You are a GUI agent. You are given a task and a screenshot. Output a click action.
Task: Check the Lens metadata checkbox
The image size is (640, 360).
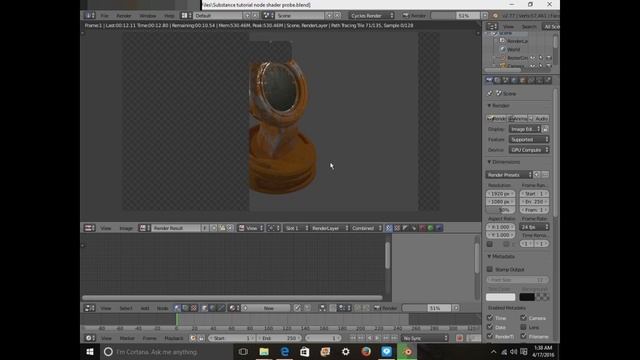[x=523, y=327]
